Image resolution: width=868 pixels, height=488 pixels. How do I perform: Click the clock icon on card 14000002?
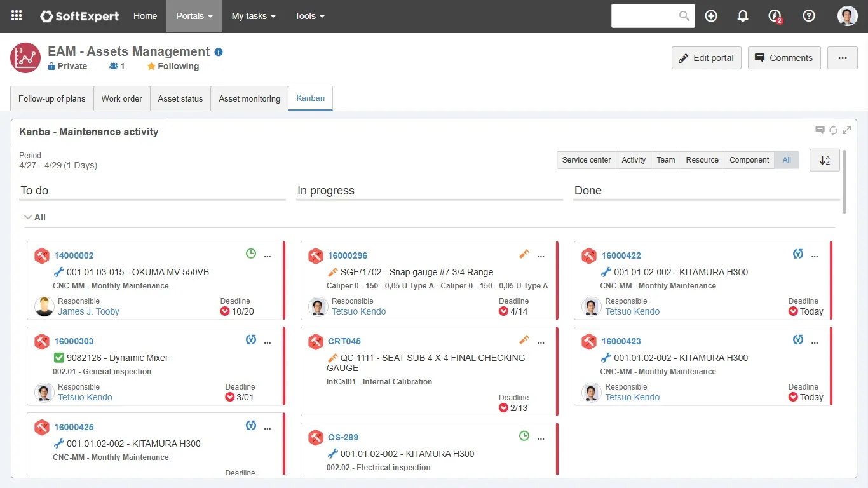(250, 253)
